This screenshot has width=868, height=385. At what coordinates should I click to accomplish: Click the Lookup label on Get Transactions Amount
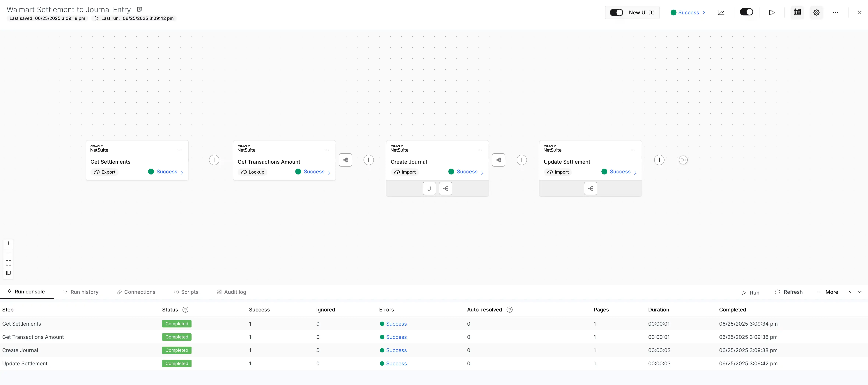pyautogui.click(x=252, y=172)
